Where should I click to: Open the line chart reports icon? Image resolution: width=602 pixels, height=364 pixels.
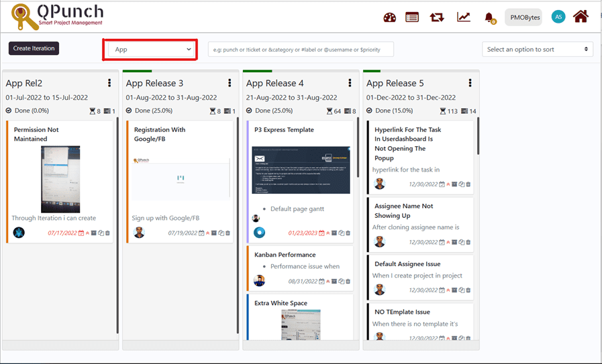pyautogui.click(x=464, y=17)
